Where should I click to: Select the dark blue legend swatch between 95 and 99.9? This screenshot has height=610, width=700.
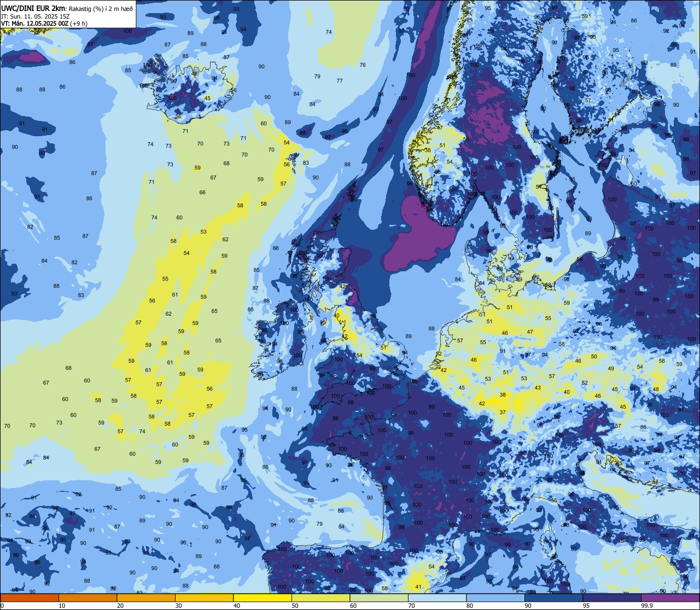click(612, 597)
